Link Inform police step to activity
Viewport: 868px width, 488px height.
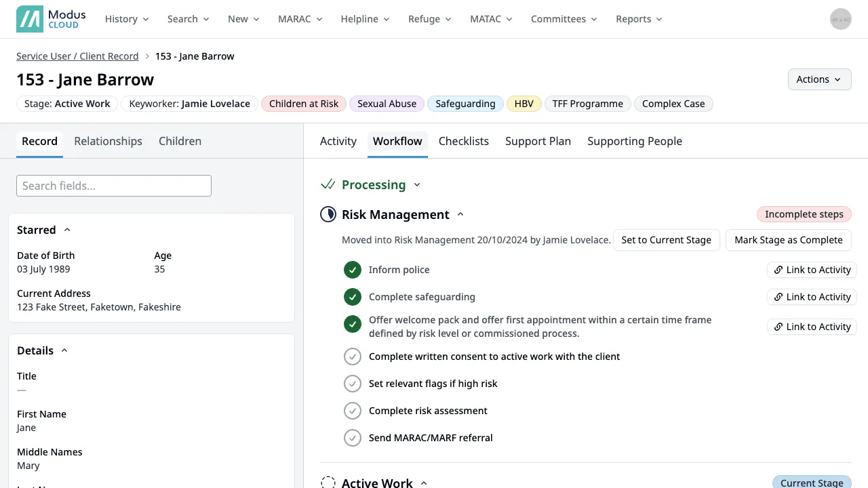(812, 270)
